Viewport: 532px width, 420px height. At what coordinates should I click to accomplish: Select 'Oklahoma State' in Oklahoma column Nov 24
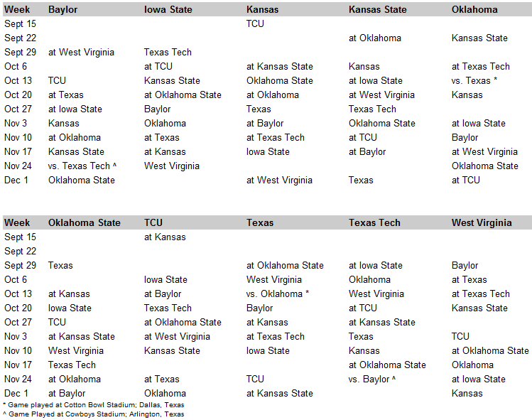(x=485, y=166)
